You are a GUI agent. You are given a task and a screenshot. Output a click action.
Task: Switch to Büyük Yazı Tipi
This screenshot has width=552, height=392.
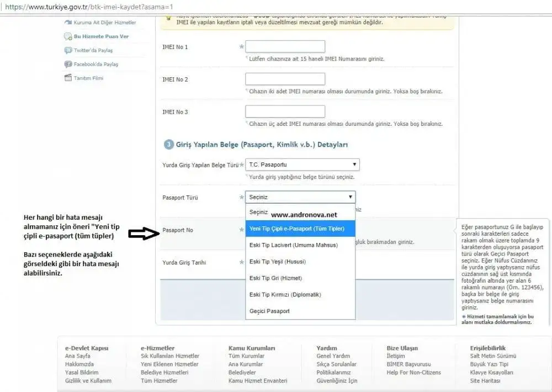click(x=489, y=364)
